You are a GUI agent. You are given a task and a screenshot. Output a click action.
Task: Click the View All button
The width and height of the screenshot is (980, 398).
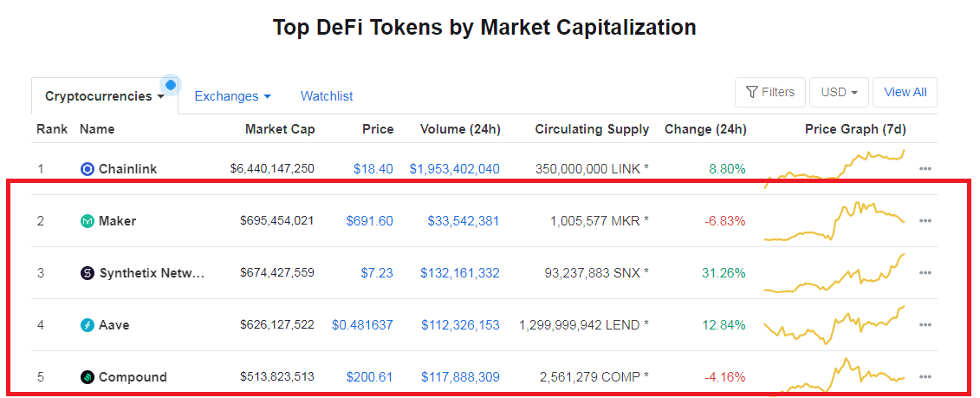click(905, 93)
